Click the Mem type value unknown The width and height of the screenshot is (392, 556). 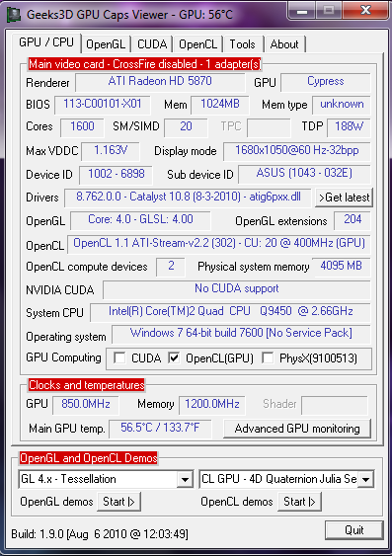click(342, 105)
